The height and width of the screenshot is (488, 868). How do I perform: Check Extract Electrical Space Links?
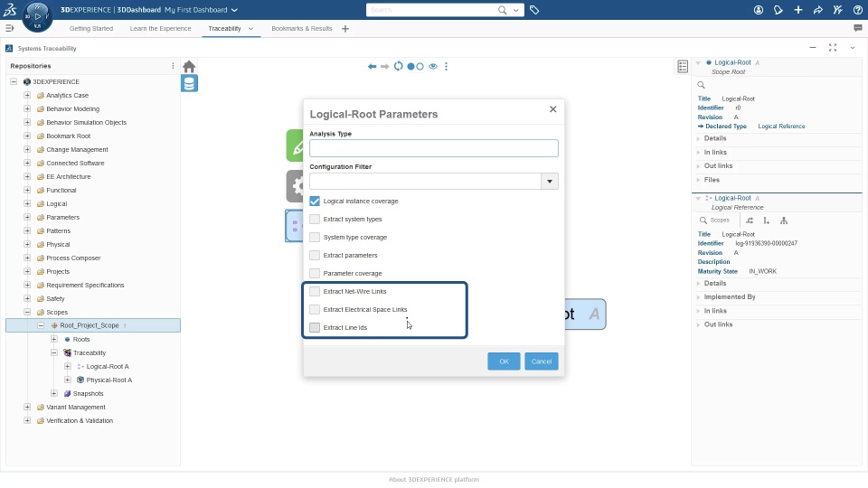coord(315,309)
